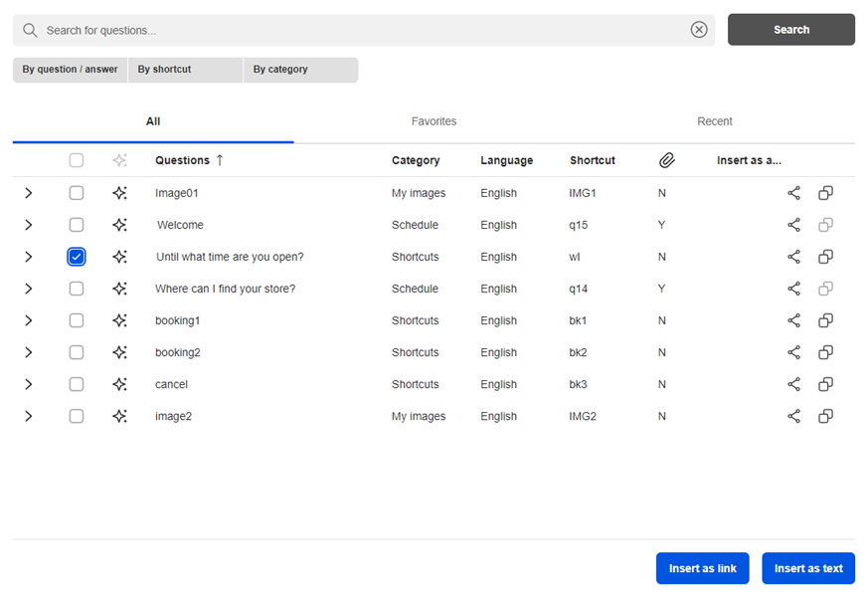
Task: Click copy icon on cancel row
Action: [x=825, y=384]
